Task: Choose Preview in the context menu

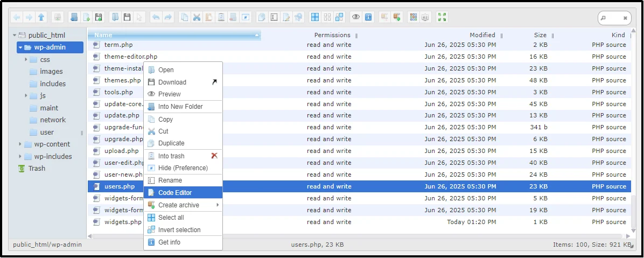Action: click(x=183, y=94)
